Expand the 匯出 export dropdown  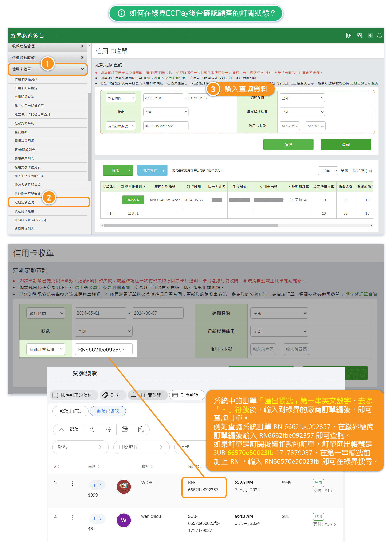click(129, 171)
